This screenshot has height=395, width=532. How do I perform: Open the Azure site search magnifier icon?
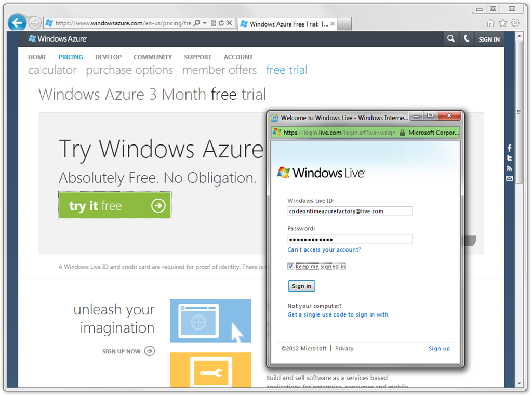click(450, 39)
